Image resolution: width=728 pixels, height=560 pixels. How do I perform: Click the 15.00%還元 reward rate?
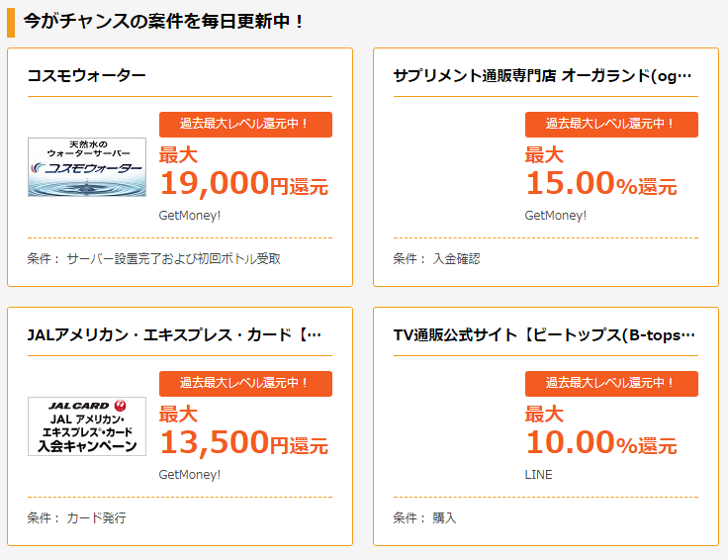[600, 183]
